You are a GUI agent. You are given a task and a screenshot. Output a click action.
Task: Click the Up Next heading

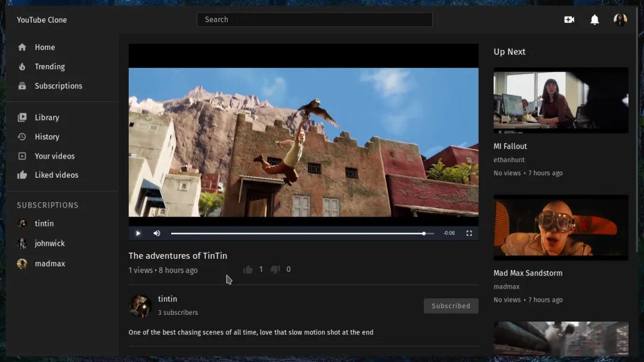509,52
